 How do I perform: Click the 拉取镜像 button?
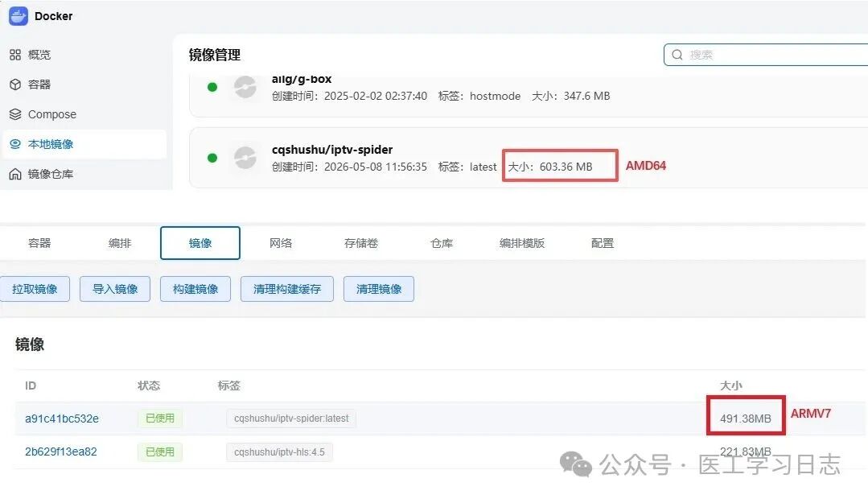coord(35,289)
